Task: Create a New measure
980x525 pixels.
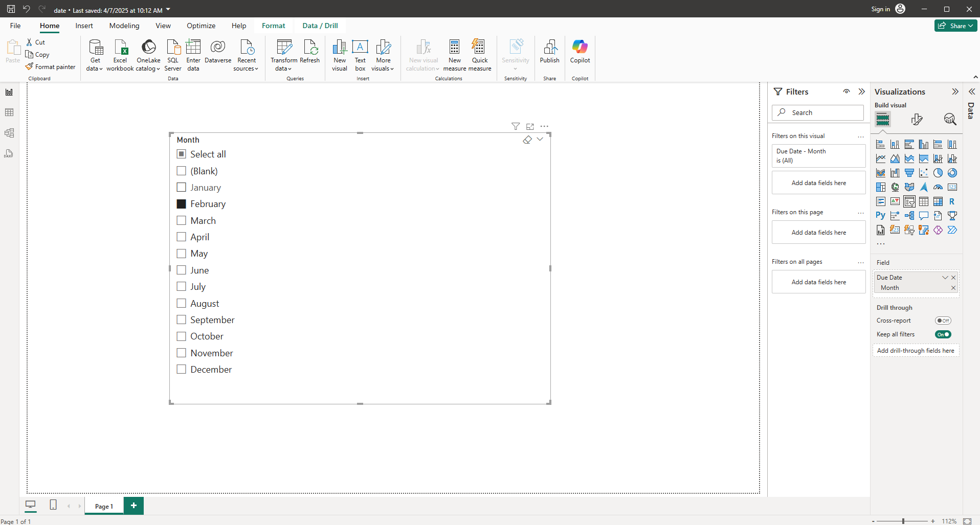Action: tap(455, 55)
